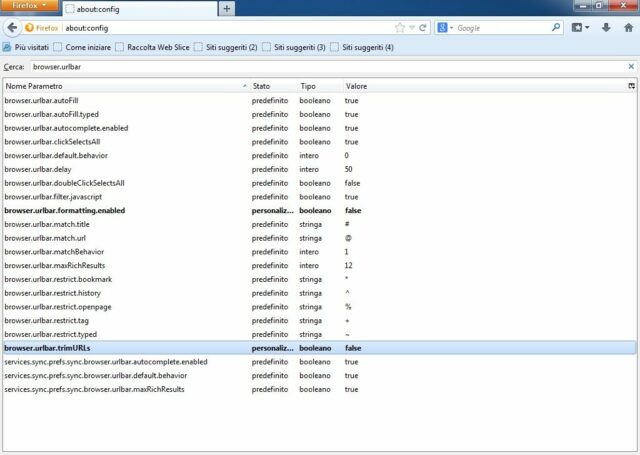This screenshot has width=640, height=455.
Task: Open the Google search engine dropdown
Action: (x=444, y=28)
